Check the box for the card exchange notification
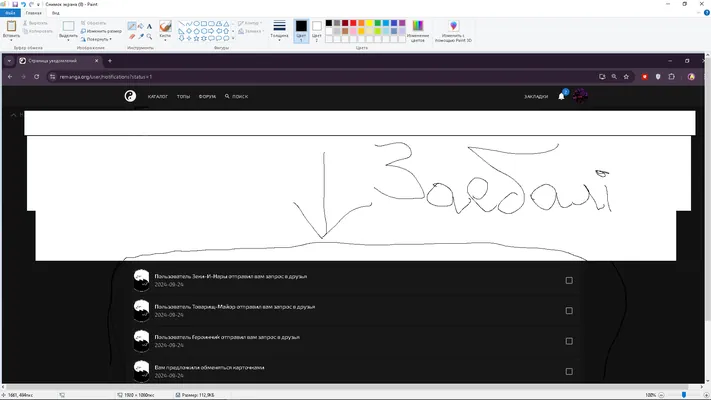Screen dimensions: 711x400 (x=569, y=371)
